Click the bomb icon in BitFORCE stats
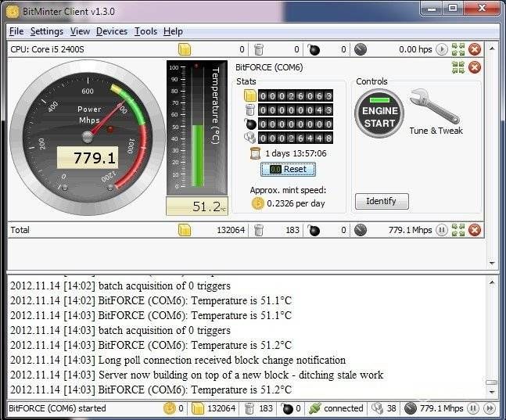Viewport: 506px width, 420px height. pos(250,124)
